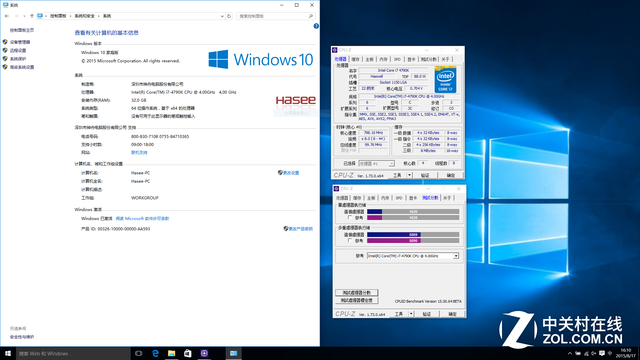Open File Explorer from the taskbar

click(x=171, y=353)
